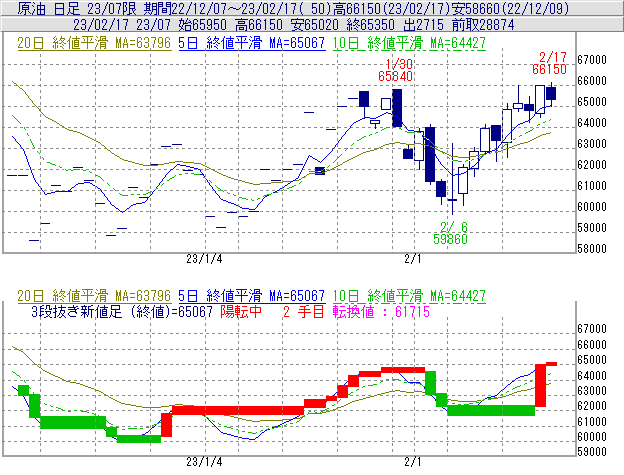Screen dimensions: 624x475
Task: Click the upper chart 2/1 date label
Action: [413, 259]
